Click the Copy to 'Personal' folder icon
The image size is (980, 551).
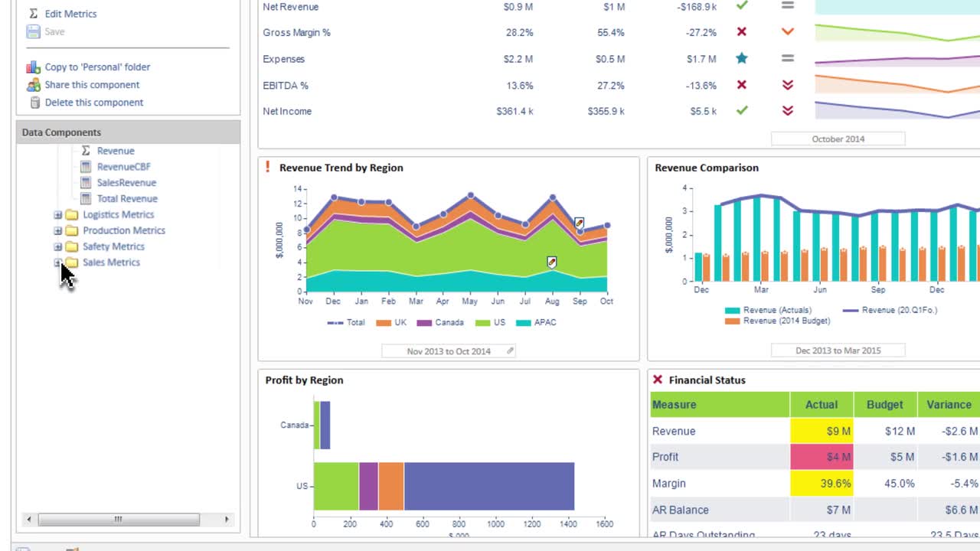[x=33, y=67]
